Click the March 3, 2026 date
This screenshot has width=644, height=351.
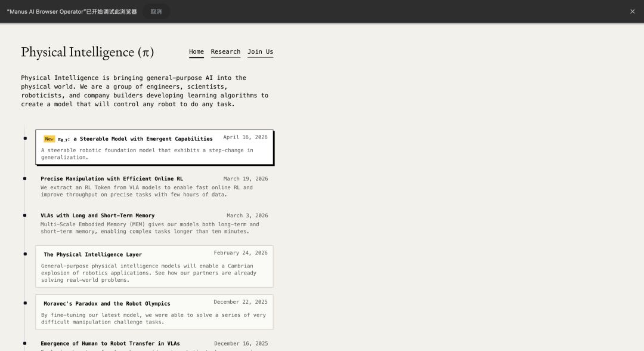point(247,215)
